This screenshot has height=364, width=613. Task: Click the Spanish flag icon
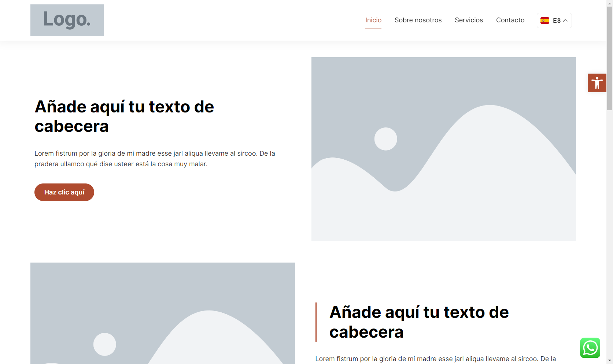tap(545, 21)
